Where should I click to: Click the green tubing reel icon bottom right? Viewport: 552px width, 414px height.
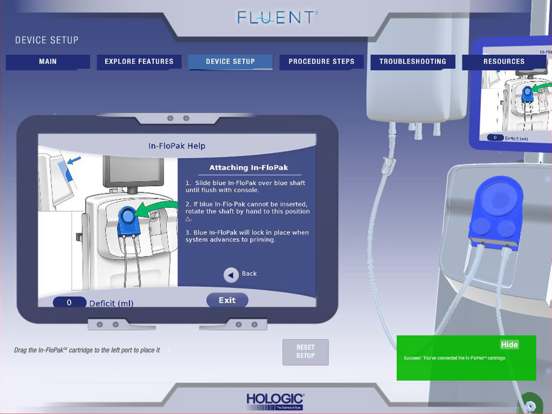[531, 403]
